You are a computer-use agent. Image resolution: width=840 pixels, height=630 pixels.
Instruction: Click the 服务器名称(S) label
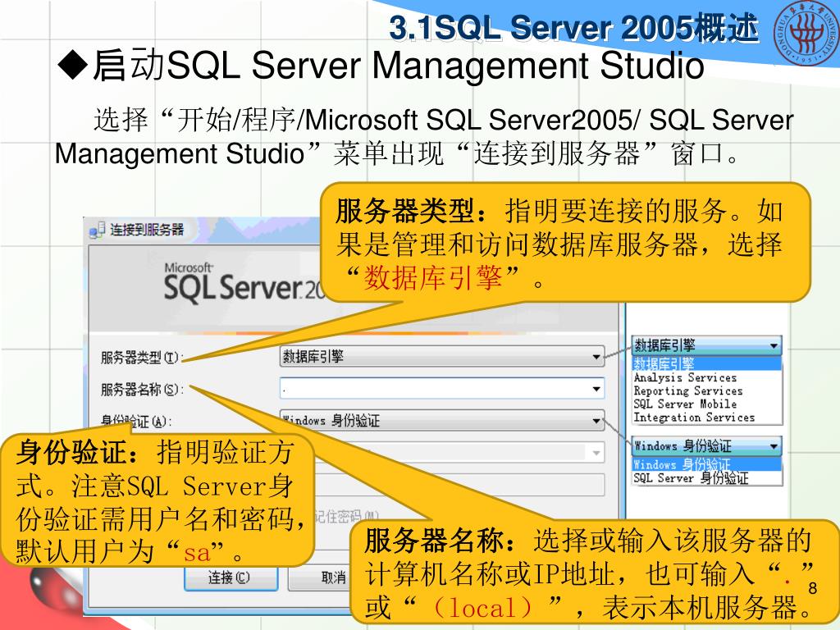point(142,390)
